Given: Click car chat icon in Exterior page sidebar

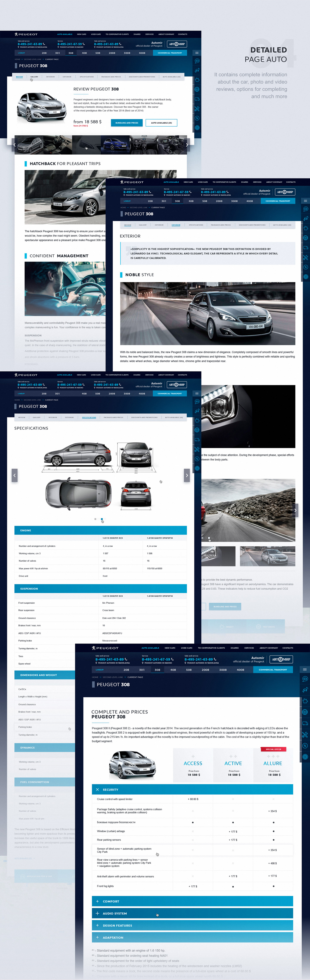Looking at the screenshot, I should click(305, 209).
